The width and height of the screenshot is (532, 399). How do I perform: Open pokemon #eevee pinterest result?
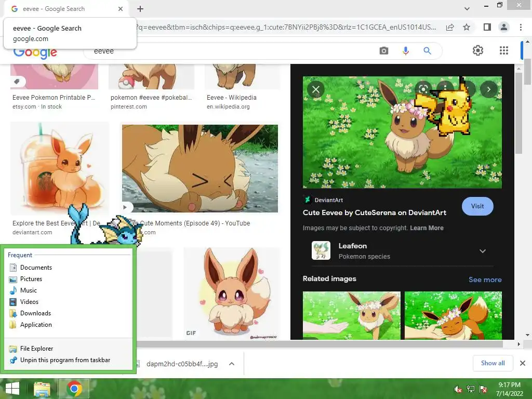click(x=151, y=97)
